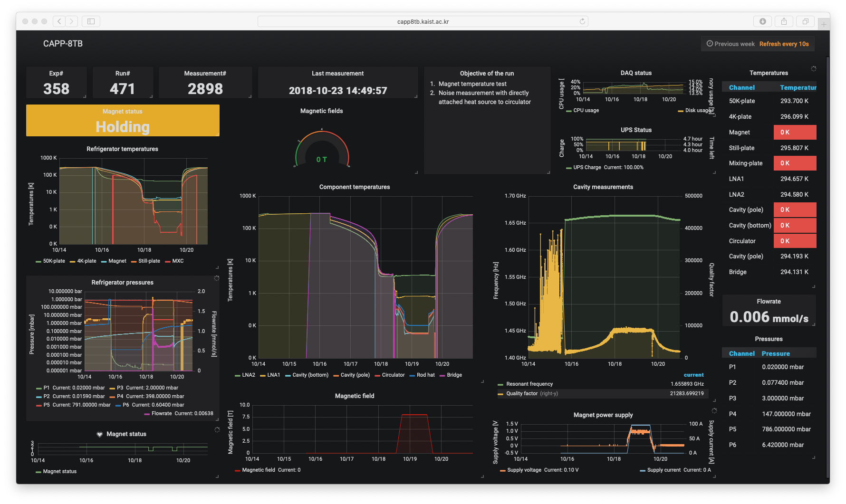
Task: Click the spinner icon on Refrigerator pressures panel
Action: (217, 278)
